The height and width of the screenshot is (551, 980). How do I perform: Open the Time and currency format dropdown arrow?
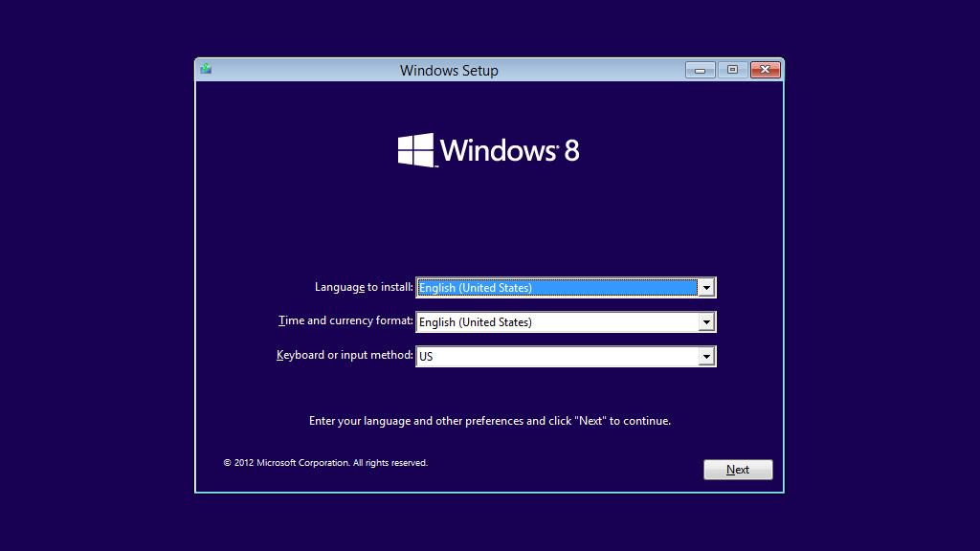[706, 321]
